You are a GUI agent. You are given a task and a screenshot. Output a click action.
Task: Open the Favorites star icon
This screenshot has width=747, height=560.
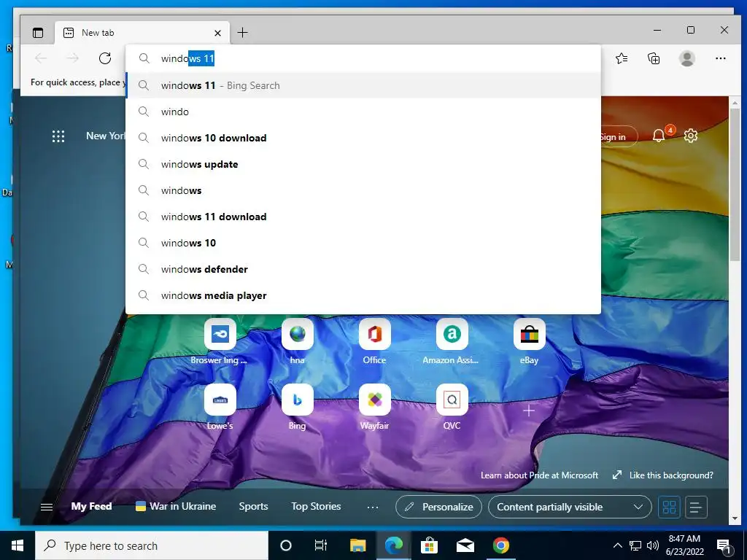(622, 58)
